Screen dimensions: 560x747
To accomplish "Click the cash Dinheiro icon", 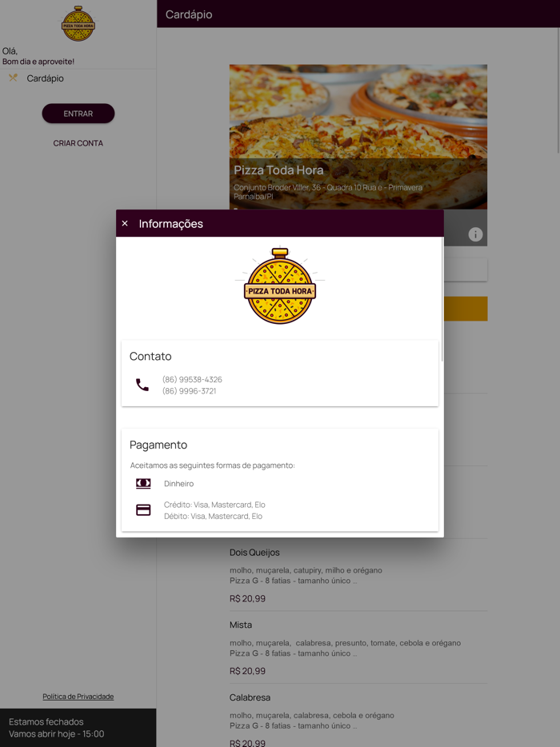I will coord(143,484).
